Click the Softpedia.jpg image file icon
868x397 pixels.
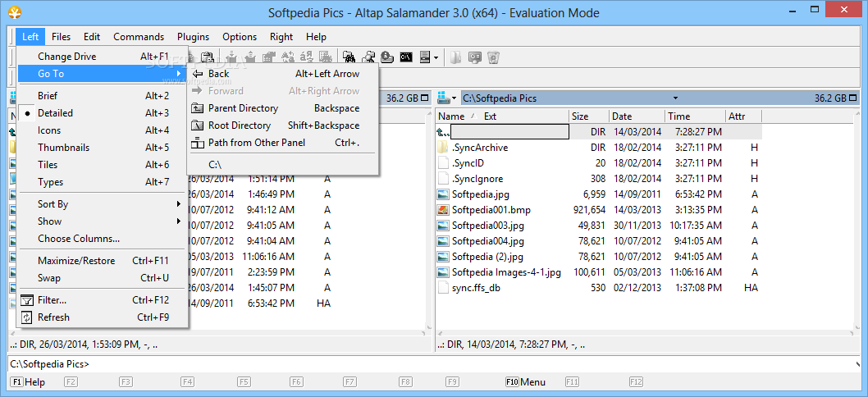pos(443,195)
